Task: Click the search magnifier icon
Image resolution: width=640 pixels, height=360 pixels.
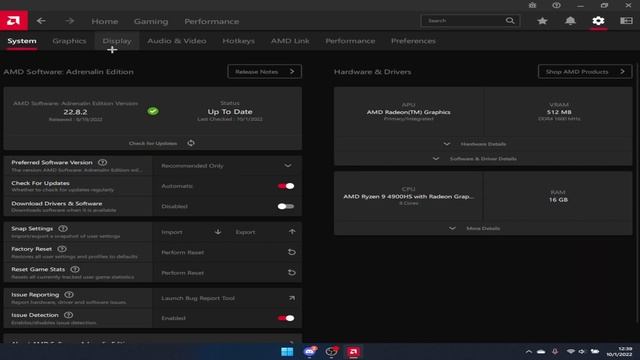Action: [510, 20]
